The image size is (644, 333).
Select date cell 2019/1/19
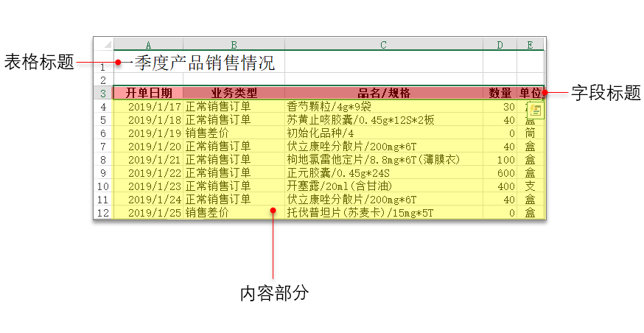[x=148, y=133]
